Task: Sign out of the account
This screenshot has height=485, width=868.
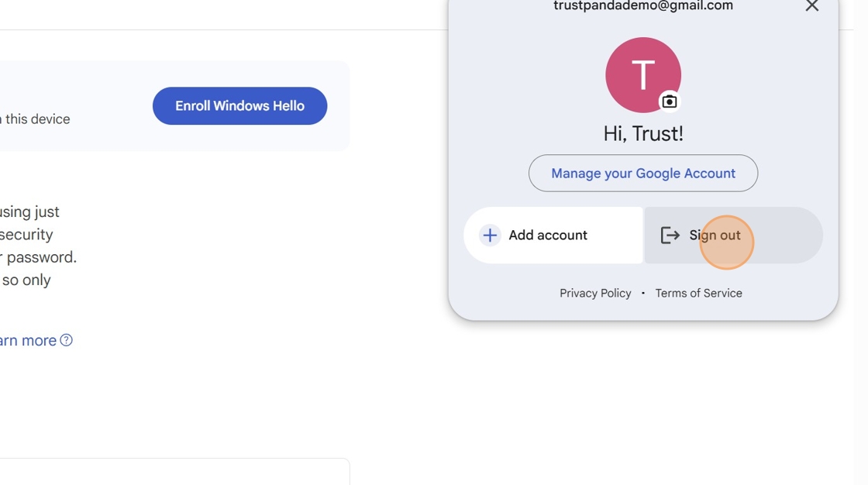Action: [733, 236]
